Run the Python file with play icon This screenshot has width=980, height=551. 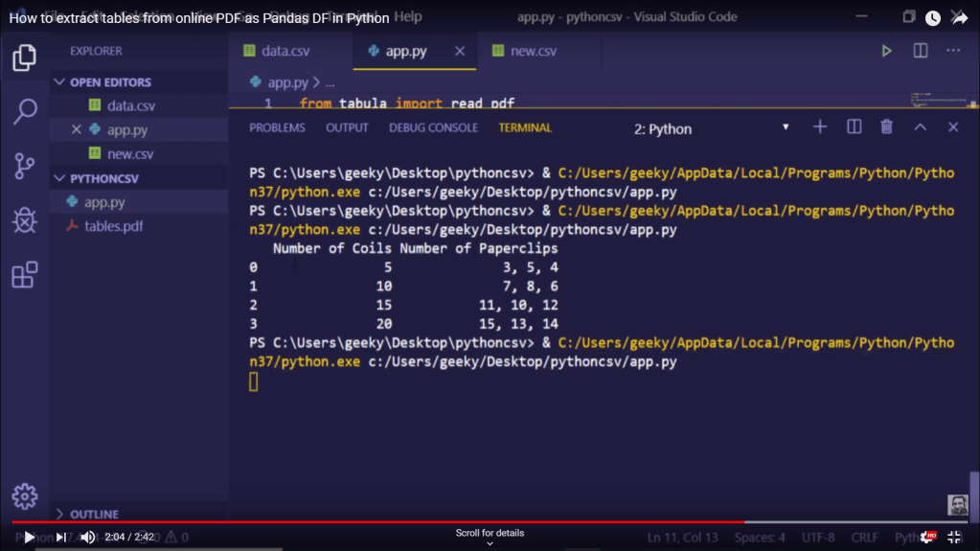coord(887,51)
